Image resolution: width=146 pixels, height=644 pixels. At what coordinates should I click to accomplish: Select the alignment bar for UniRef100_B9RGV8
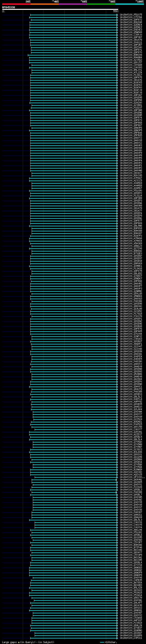(73, 55)
